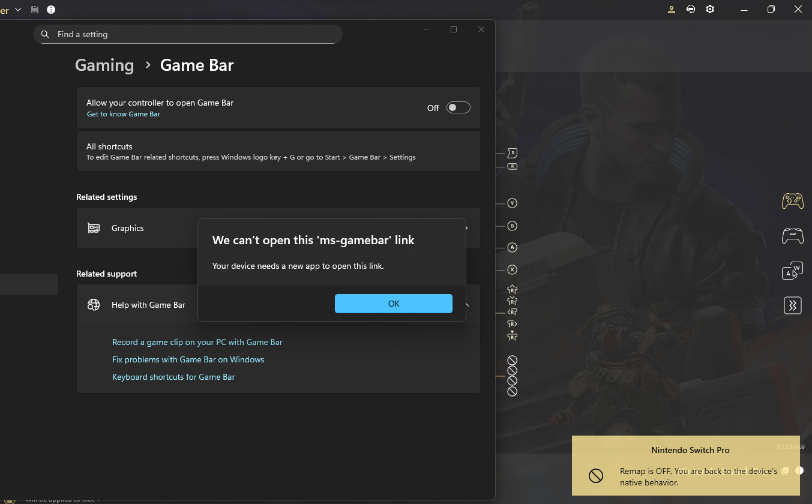Image resolution: width=812 pixels, height=504 pixels.
Task: Close the Settings window
Action: point(481,29)
